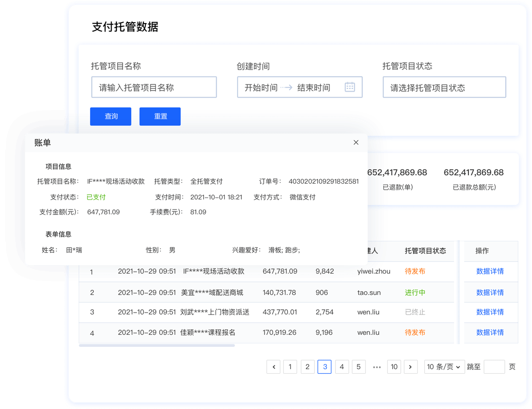Click the 结束时间 end date field
Image resolution: width=532 pixels, height=409 pixels.
click(314, 88)
